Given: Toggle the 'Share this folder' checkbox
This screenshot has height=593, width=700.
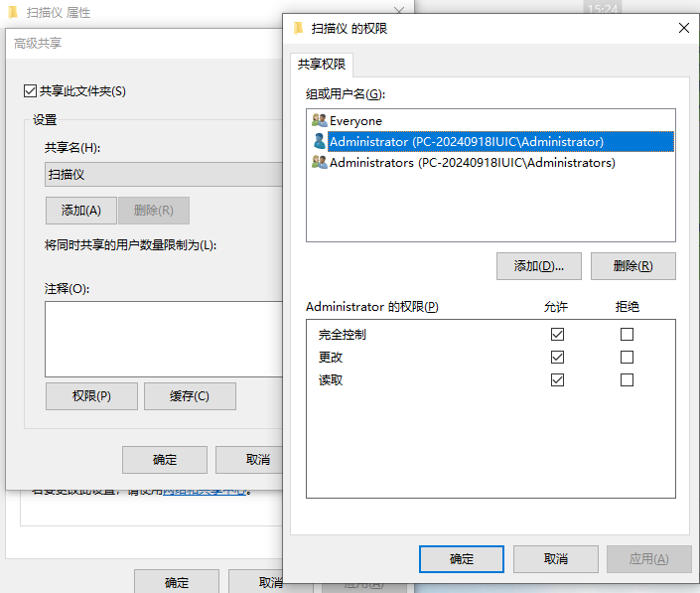Looking at the screenshot, I should click(30, 91).
